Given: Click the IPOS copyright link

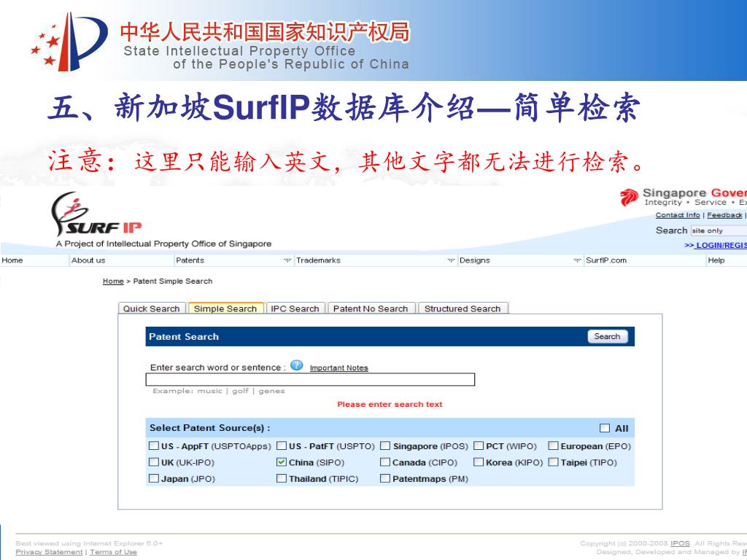Looking at the screenshot, I should [680, 543].
